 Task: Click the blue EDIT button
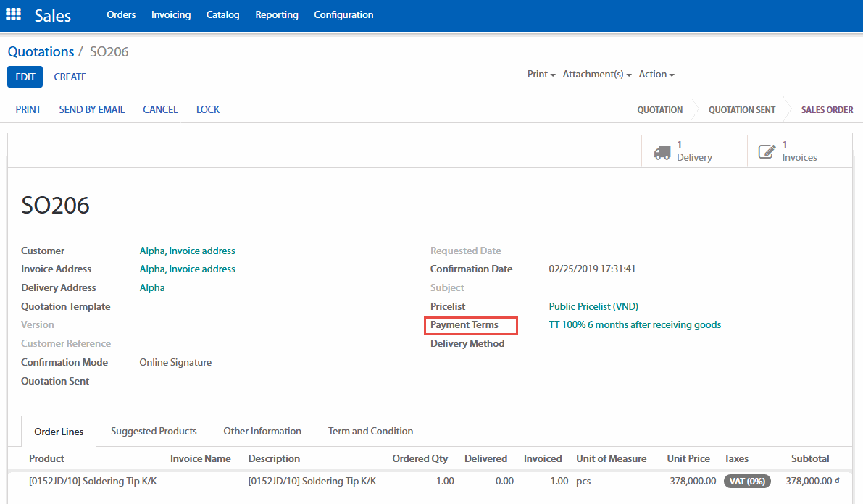[x=25, y=77]
